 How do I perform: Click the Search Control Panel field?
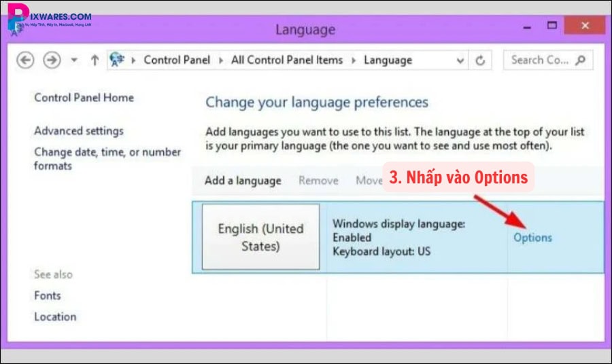click(539, 60)
